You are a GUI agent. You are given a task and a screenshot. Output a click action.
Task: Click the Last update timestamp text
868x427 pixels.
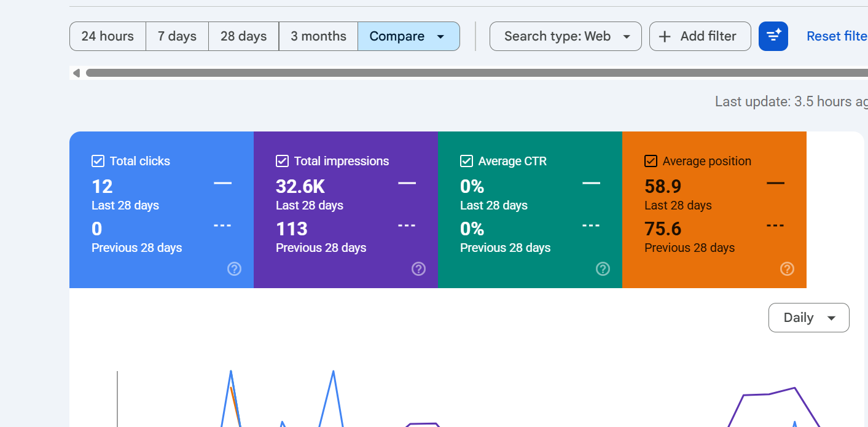tap(791, 101)
